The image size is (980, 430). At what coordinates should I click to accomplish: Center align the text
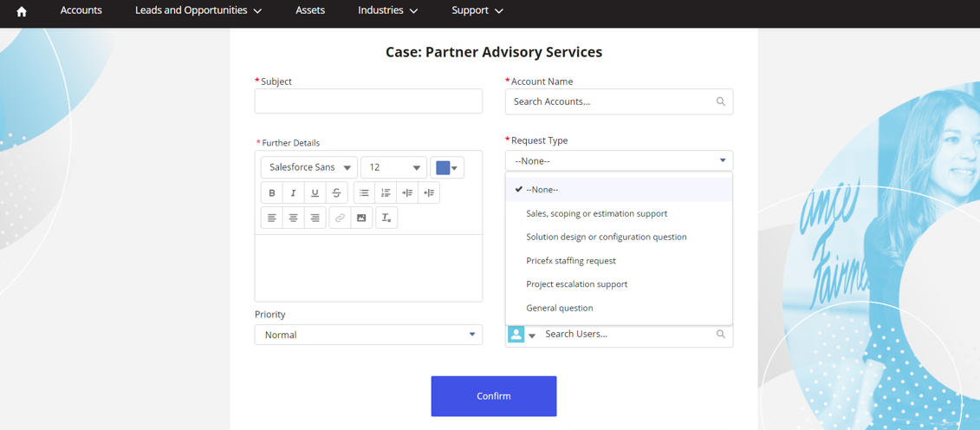pos(293,218)
